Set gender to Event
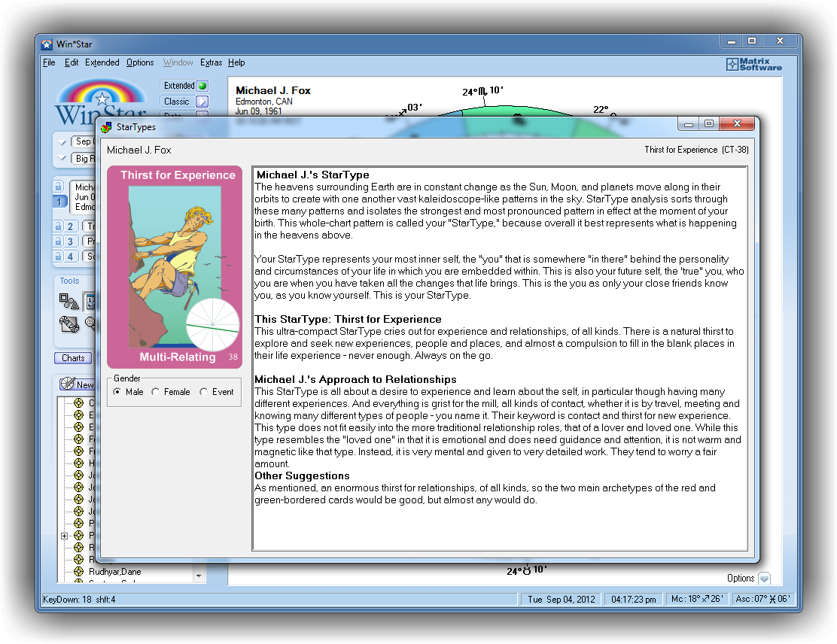The height and width of the screenshot is (644, 837). click(204, 392)
